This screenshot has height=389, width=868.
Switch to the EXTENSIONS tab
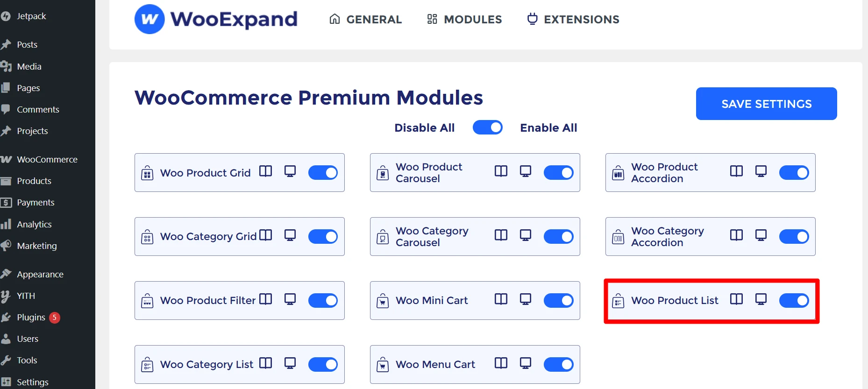pyautogui.click(x=573, y=19)
